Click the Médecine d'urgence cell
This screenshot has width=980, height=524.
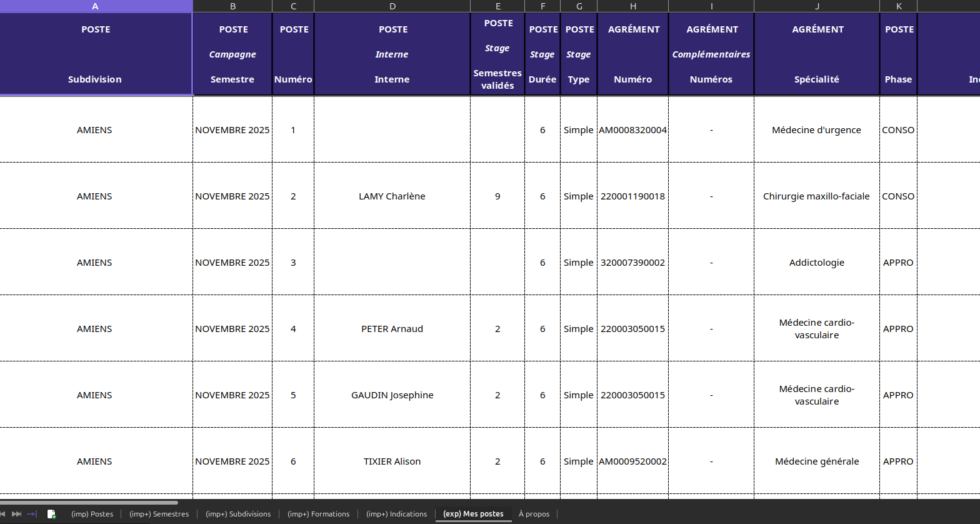817,130
